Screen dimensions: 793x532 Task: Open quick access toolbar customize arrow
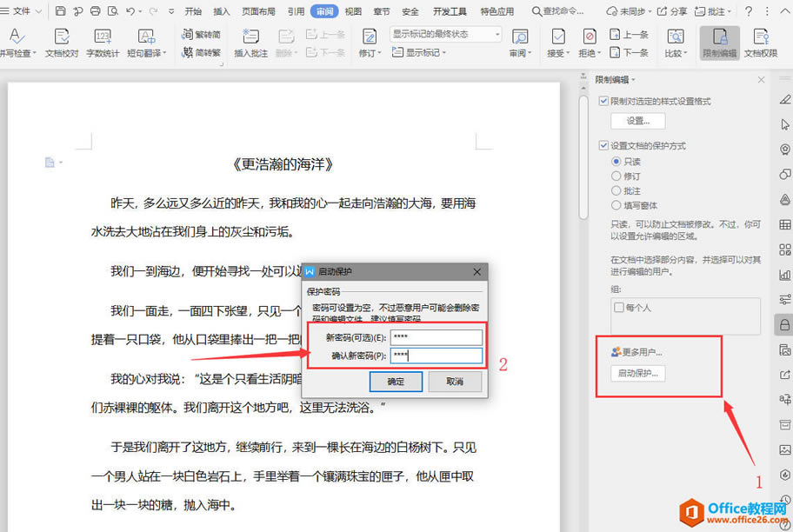(x=171, y=11)
